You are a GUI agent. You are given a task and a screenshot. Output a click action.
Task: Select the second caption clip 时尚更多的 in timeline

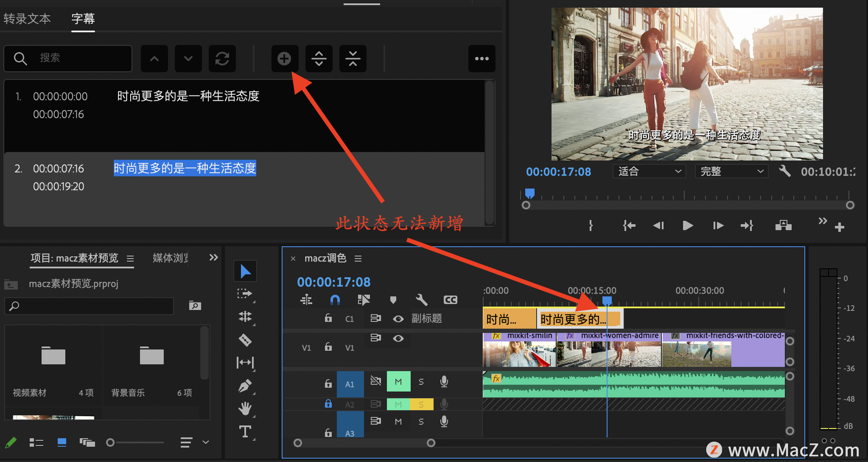[x=580, y=319]
